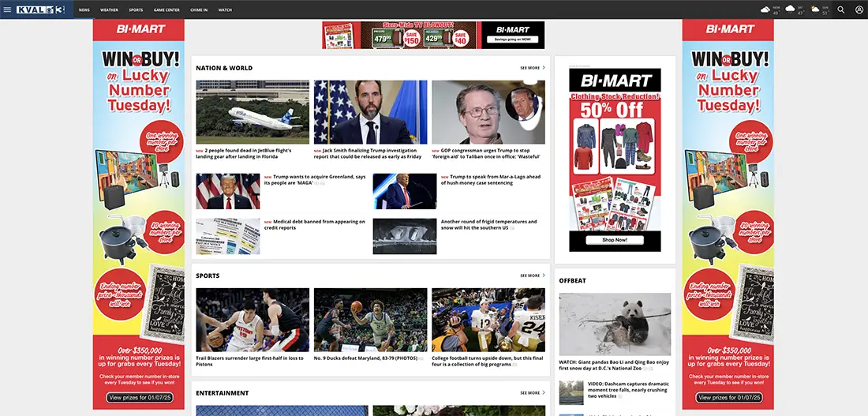The width and height of the screenshot is (868, 416).
Task: Read Jack Smith Trump investigation report headline
Action: pos(369,153)
